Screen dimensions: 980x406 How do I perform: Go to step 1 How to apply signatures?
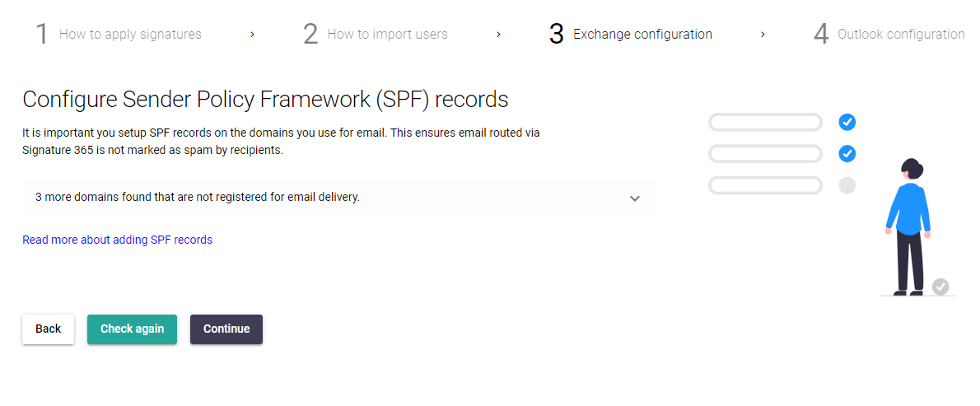coord(118,35)
